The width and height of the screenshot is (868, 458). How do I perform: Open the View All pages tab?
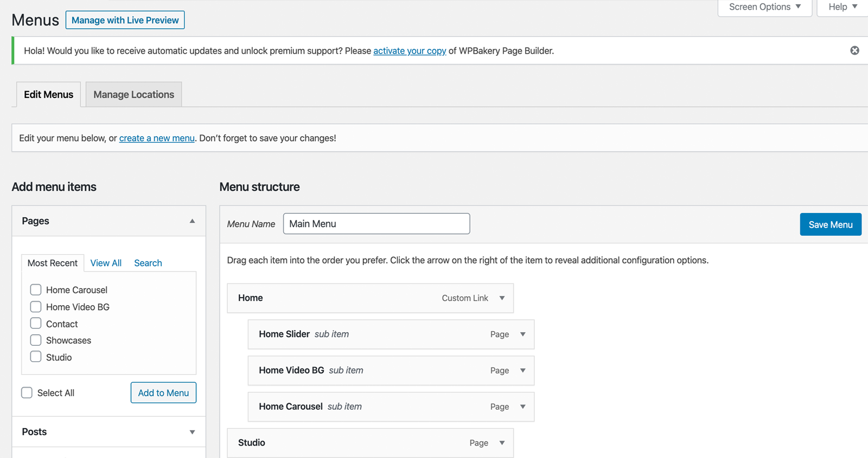106,263
